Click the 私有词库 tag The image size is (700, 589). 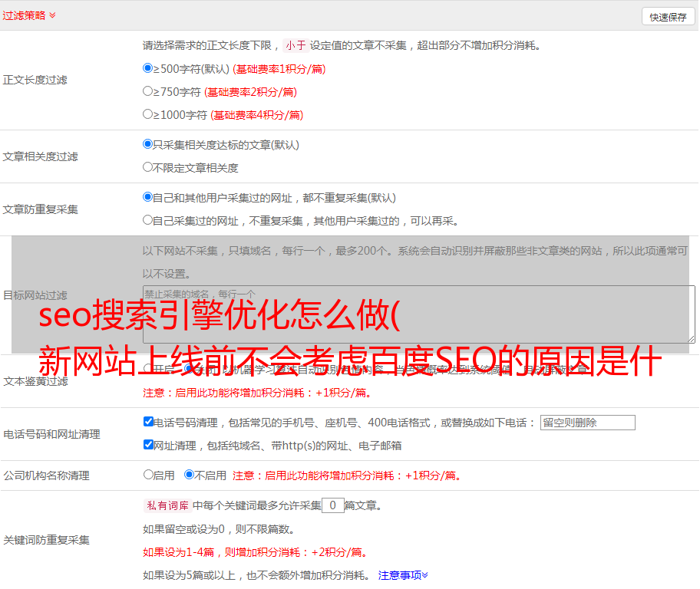coord(168,505)
